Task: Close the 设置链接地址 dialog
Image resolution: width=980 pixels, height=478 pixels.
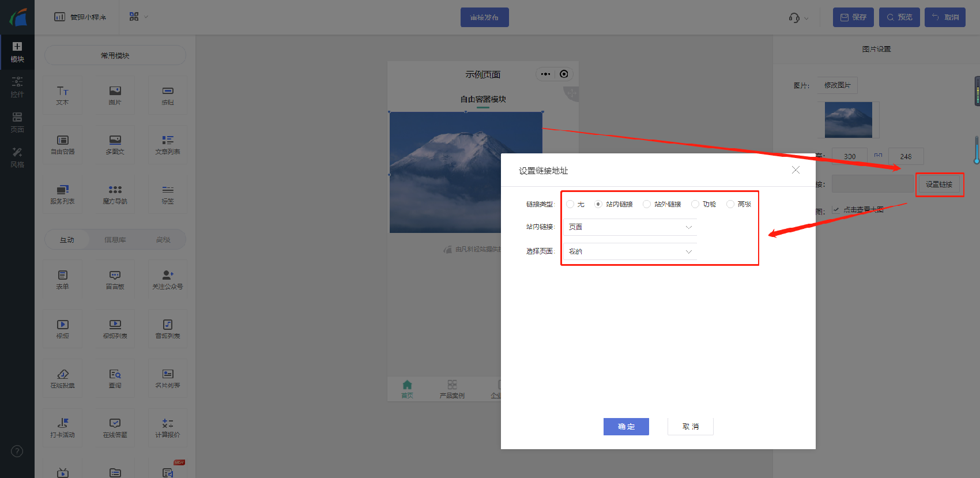Action: point(796,170)
